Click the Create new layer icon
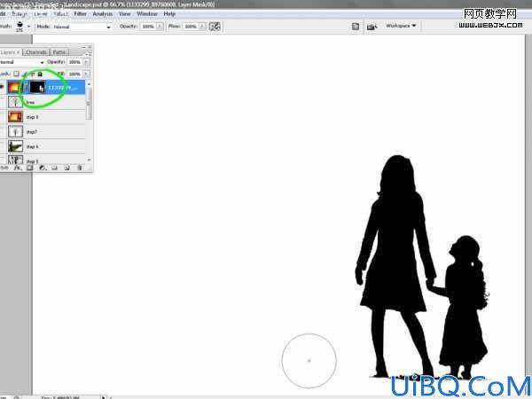Viewport: 532px width, 399px height. point(66,168)
